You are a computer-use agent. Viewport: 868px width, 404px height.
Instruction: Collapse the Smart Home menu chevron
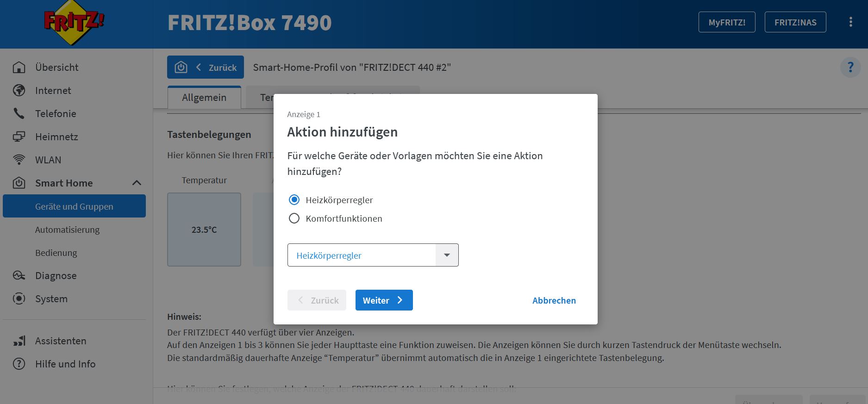pyautogui.click(x=137, y=183)
